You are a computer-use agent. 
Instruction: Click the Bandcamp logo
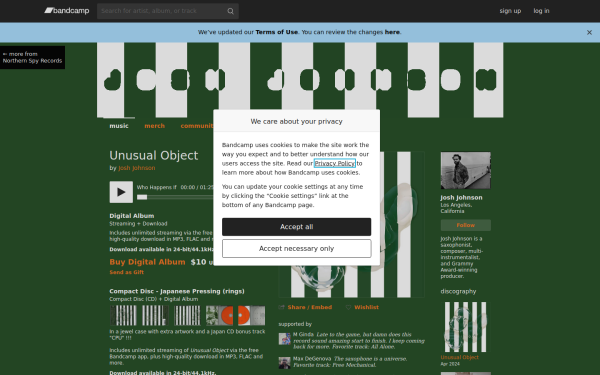tap(67, 11)
